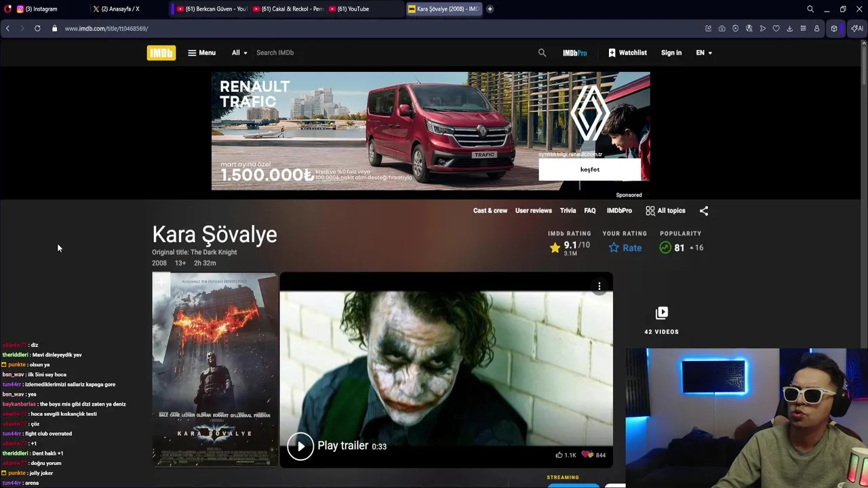
Task: Open the ad blocker shield icon
Action: tap(735, 28)
